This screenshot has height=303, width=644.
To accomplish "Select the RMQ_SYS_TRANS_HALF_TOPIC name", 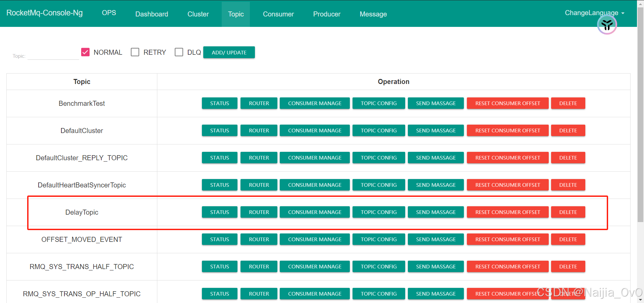I will coord(82,267).
